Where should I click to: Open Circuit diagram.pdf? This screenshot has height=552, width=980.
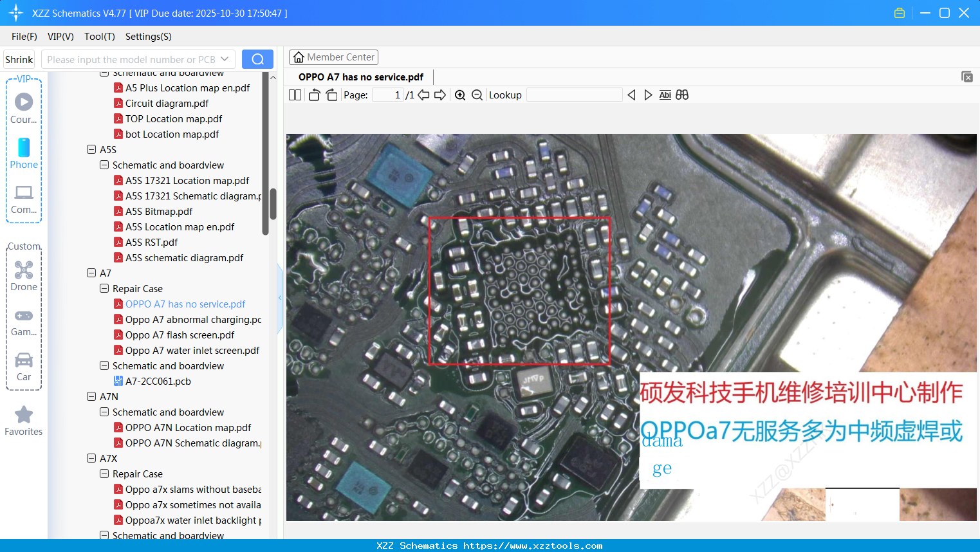click(167, 103)
